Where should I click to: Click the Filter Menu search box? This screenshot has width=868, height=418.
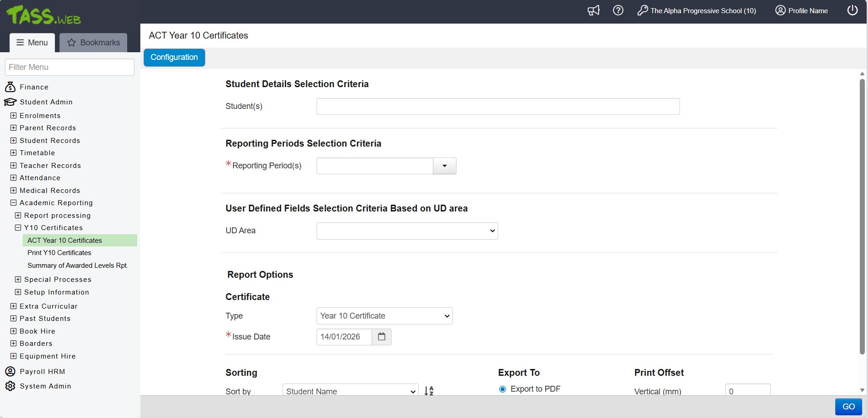pos(69,67)
